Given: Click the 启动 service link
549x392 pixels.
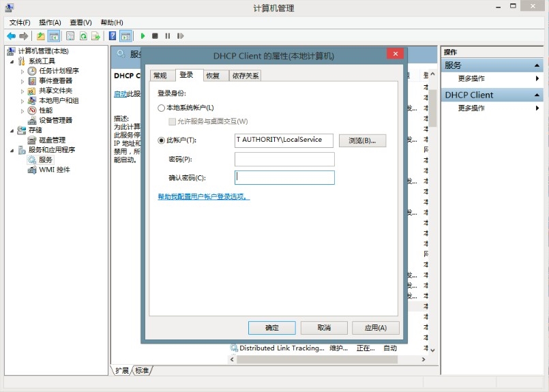Looking at the screenshot, I should [x=120, y=94].
